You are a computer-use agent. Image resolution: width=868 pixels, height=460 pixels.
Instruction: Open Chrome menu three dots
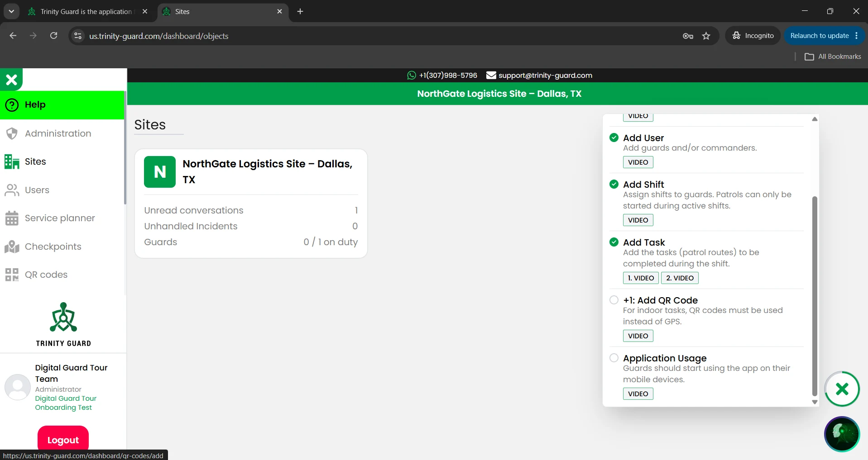point(857,36)
